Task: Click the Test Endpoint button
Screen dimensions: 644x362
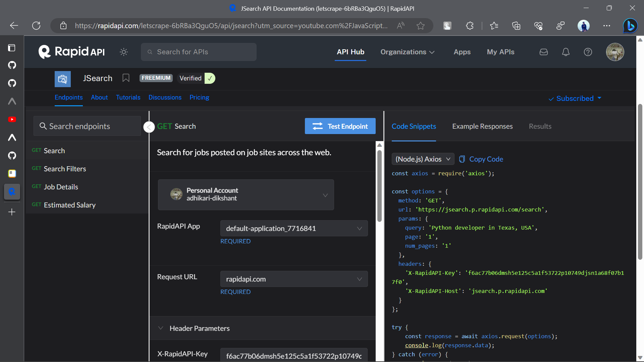Action: tap(340, 126)
